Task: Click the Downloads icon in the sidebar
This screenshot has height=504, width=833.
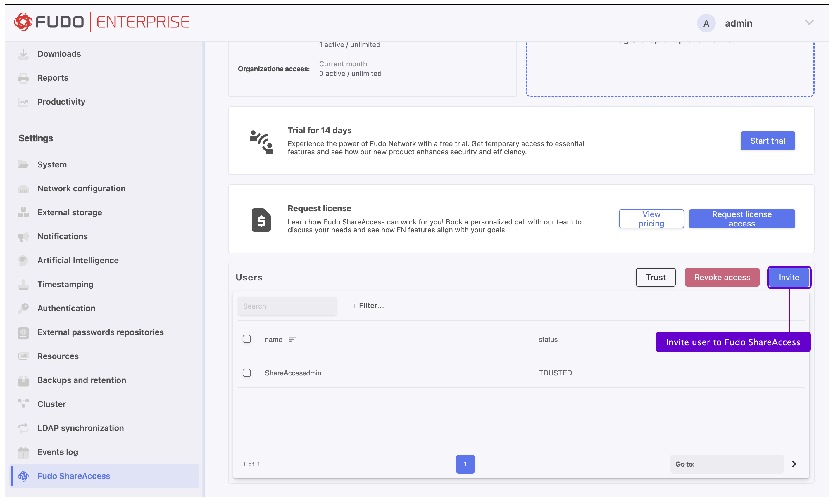Action: tap(23, 54)
